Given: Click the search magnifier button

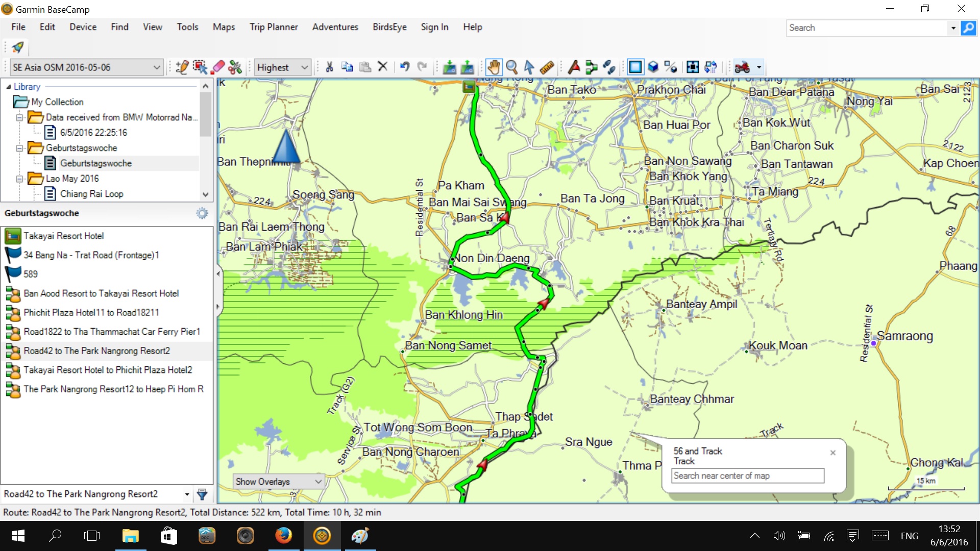Looking at the screenshot, I should pos(968,28).
